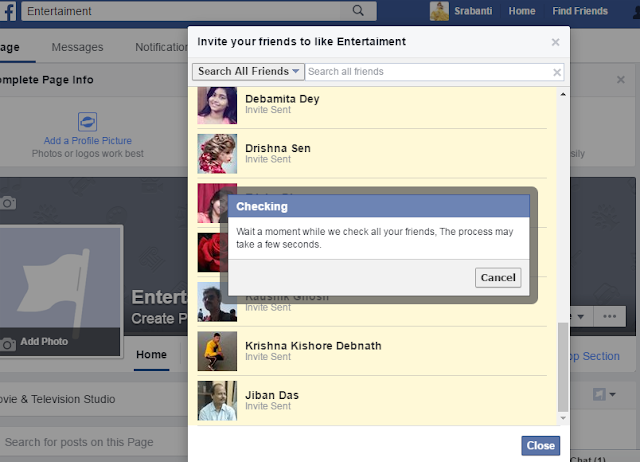Select Drishna Sen friend row
640x462 pixels.
pyautogui.click(x=372, y=154)
